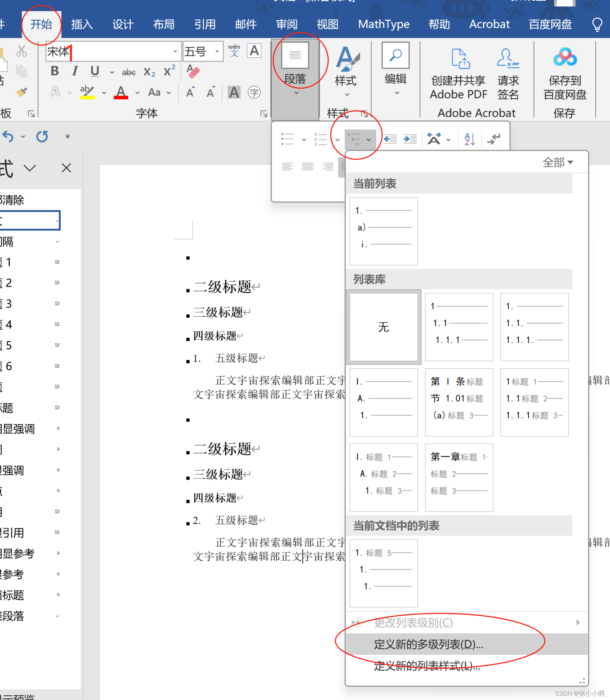Viewport: 610px width, 700px height.
Task: Click the align right icon
Action: (x=328, y=167)
